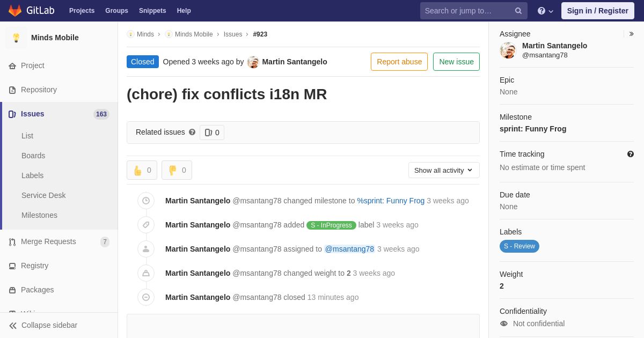Click the Minds Mobile project title in sidebar
Image resolution: width=644 pixels, height=338 pixels.
tap(55, 38)
